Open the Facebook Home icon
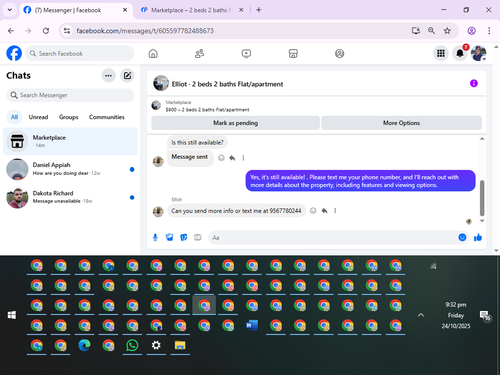 (153, 53)
